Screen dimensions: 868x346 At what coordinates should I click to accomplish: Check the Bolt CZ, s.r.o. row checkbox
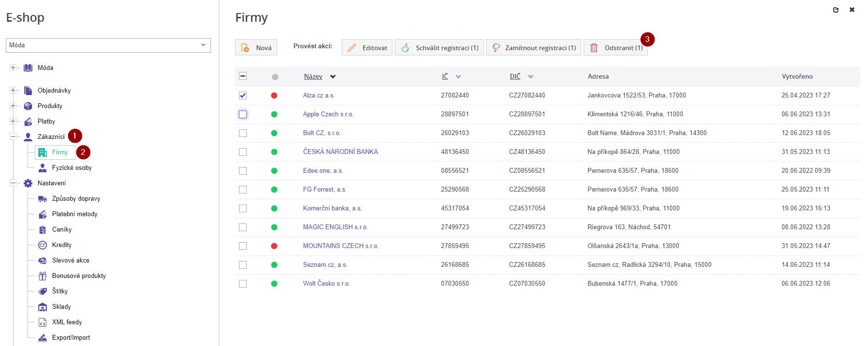click(x=243, y=133)
